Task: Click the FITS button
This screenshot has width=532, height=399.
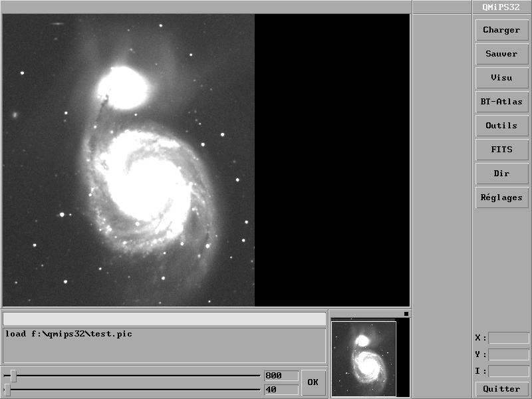Action: [x=501, y=149]
